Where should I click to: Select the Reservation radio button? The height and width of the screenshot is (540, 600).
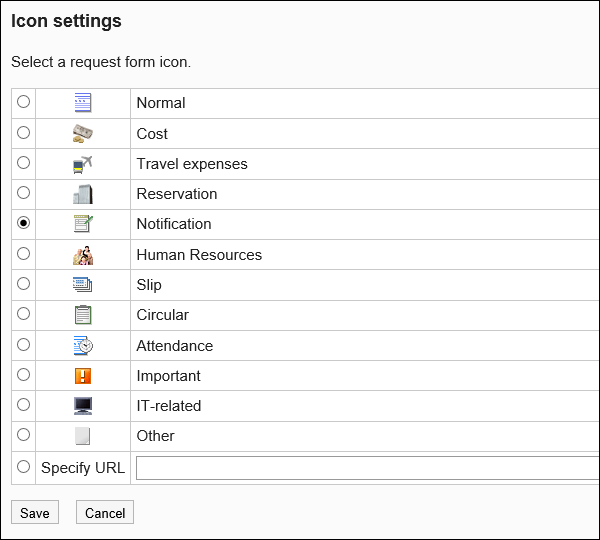pyautogui.click(x=23, y=193)
